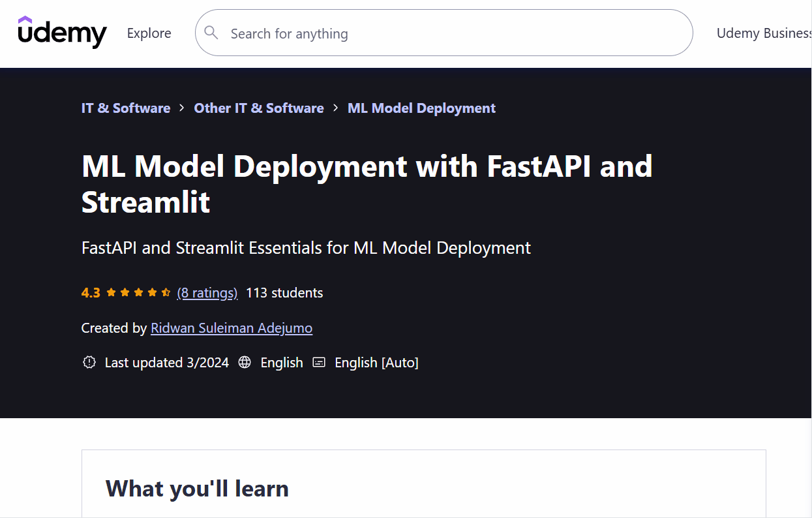812x518 pixels.
Task: Click the search magnifier icon
Action: point(211,33)
